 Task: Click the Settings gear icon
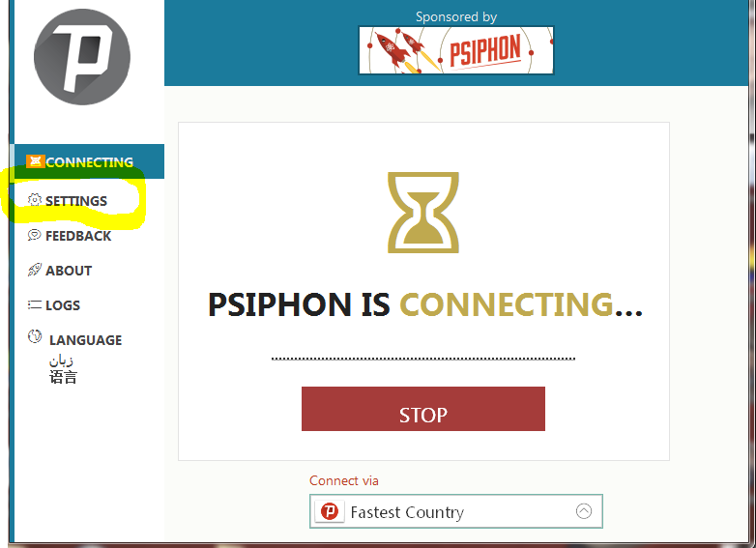35,200
